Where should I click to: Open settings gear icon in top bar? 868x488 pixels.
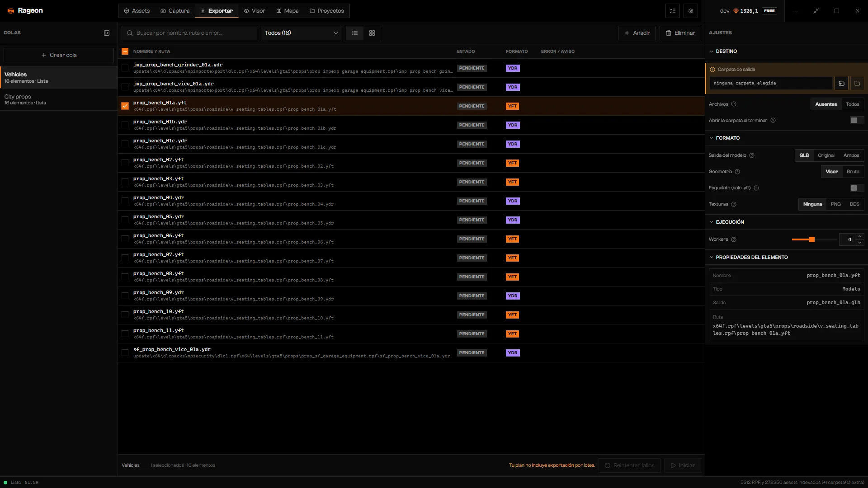click(x=691, y=11)
